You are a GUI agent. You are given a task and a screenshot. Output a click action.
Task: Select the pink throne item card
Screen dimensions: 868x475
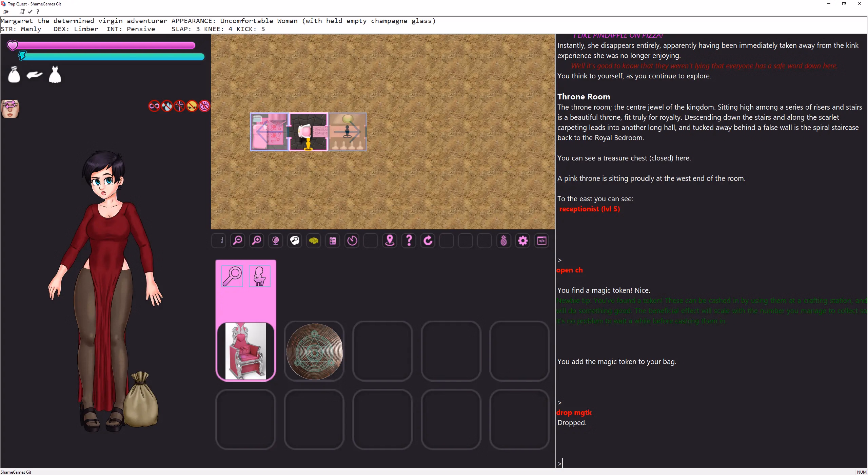pyautogui.click(x=246, y=351)
